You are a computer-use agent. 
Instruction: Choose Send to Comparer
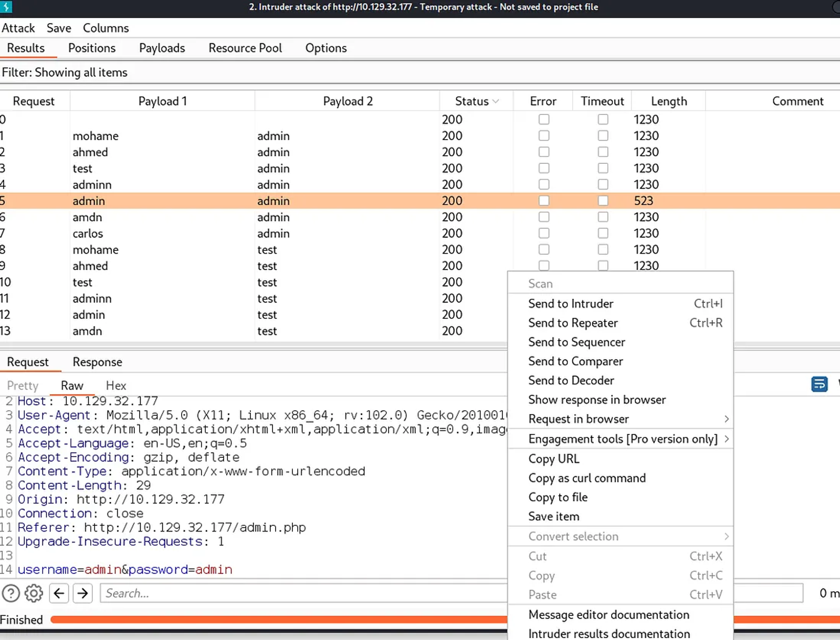click(621, 361)
